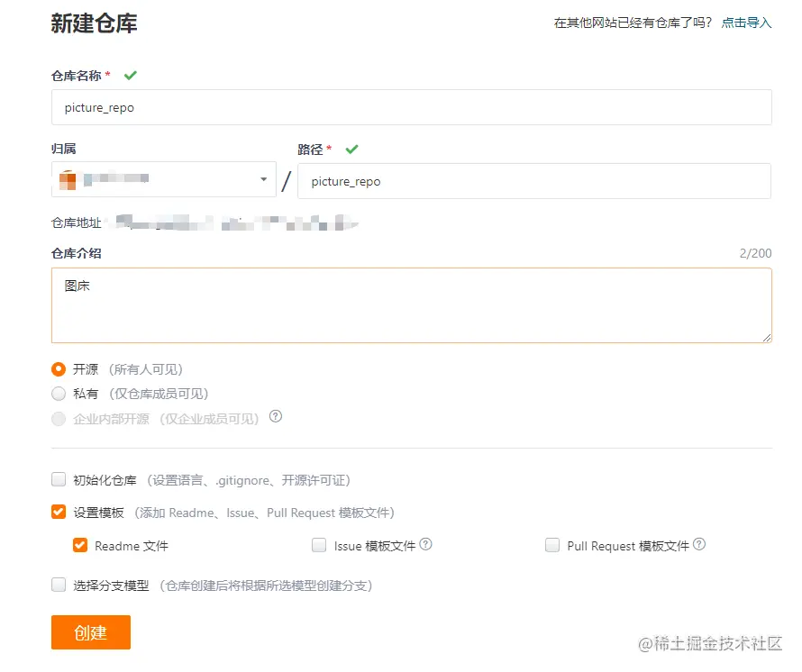The height and width of the screenshot is (672, 802).
Task: Select the disabled 企业内部开源 radio option
Action: (x=59, y=419)
